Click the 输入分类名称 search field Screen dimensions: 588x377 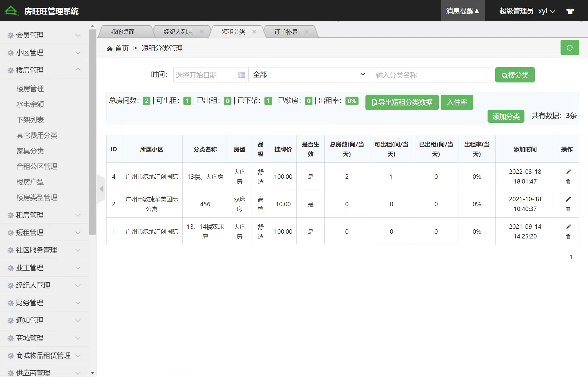tap(432, 75)
